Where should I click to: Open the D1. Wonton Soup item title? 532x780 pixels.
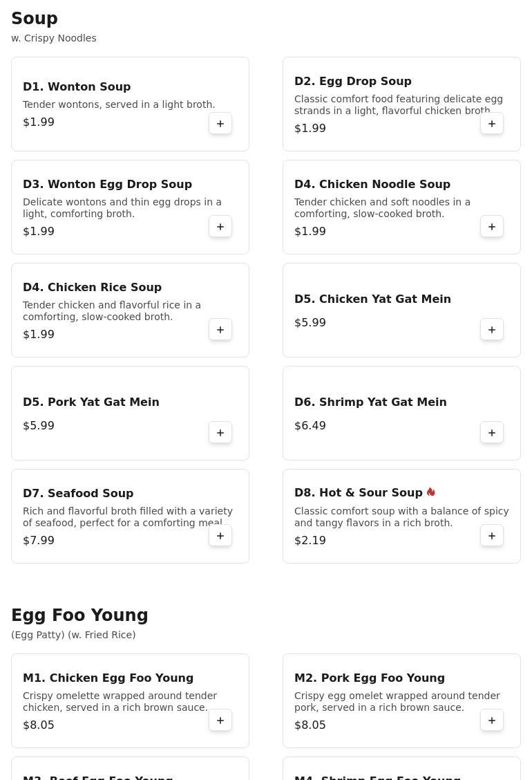pyautogui.click(x=77, y=86)
